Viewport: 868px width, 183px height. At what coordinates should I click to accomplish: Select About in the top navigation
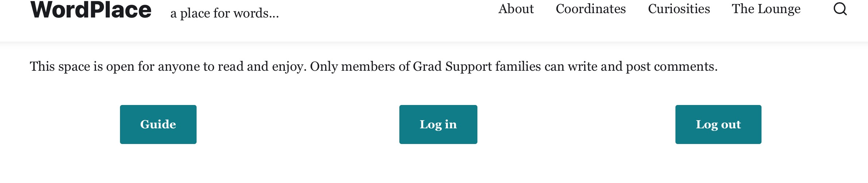click(x=516, y=9)
